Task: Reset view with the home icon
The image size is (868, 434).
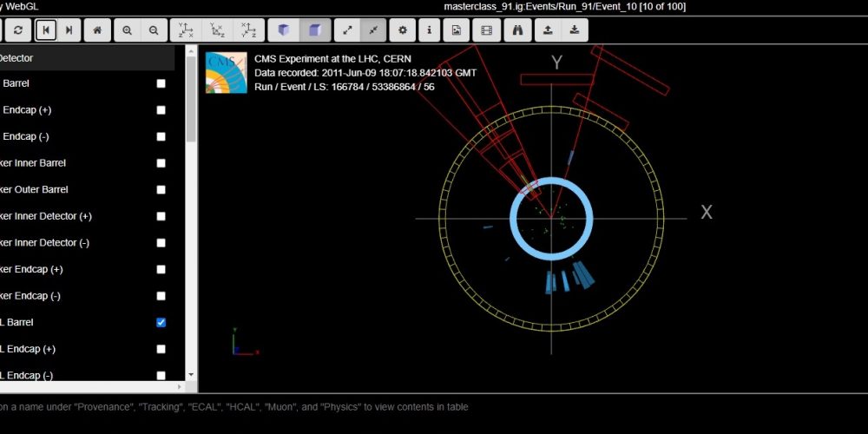Action: point(97,30)
